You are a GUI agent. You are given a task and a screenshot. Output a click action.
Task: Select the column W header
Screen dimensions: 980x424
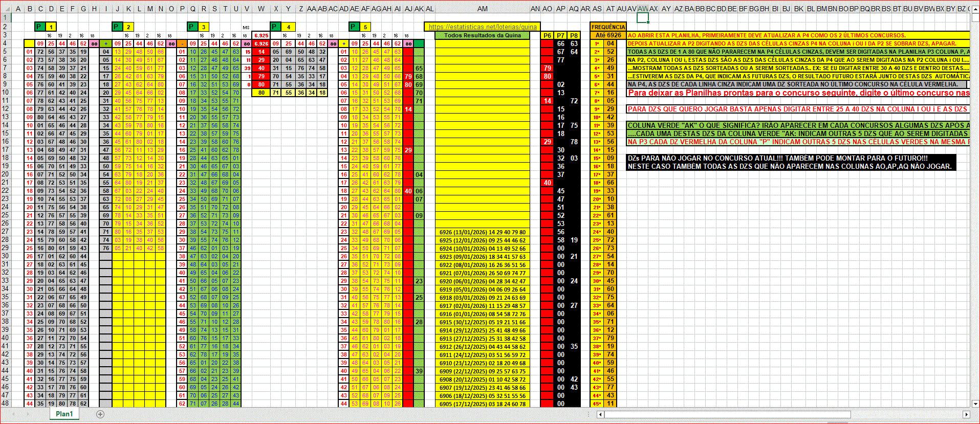[261, 9]
